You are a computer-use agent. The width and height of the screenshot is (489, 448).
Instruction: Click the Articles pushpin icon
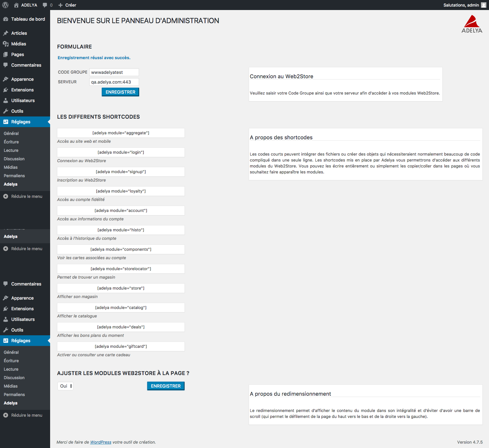point(6,33)
